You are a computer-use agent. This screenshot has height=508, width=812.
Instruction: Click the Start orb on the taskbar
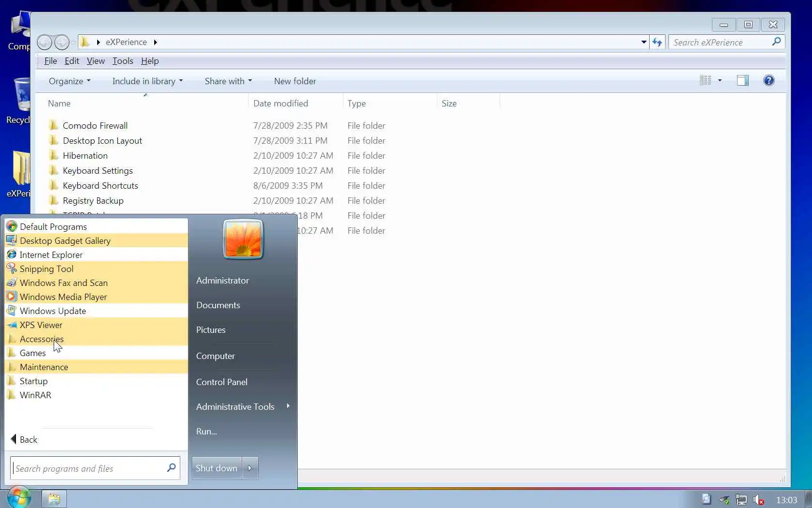pyautogui.click(x=19, y=497)
